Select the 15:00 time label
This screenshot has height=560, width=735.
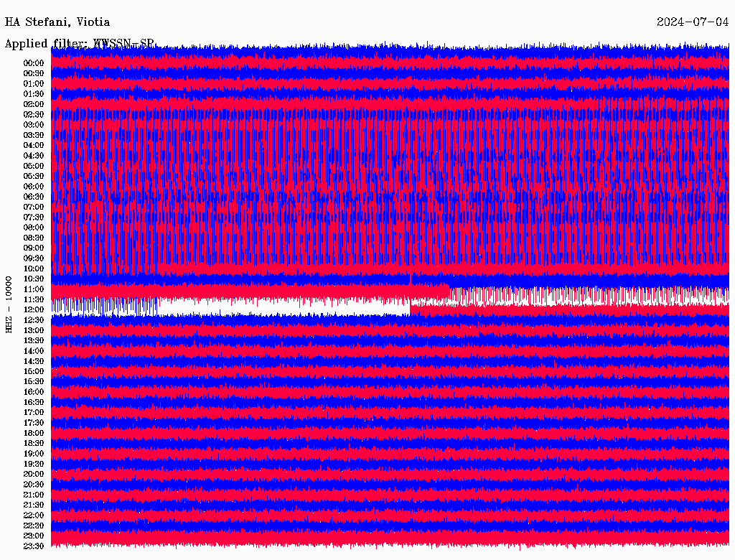pyautogui.click(x=34, y=371)
